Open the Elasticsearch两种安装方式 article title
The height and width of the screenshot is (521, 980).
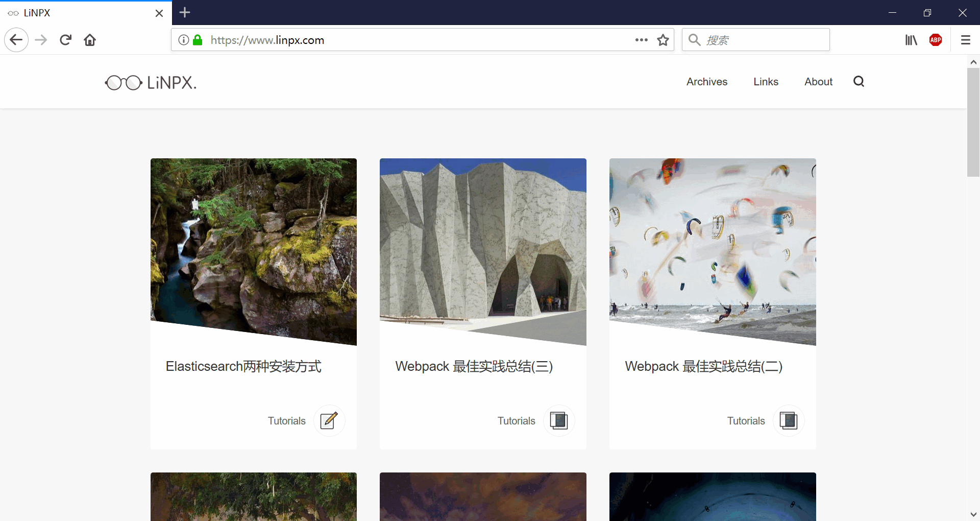tap(243, 366)
